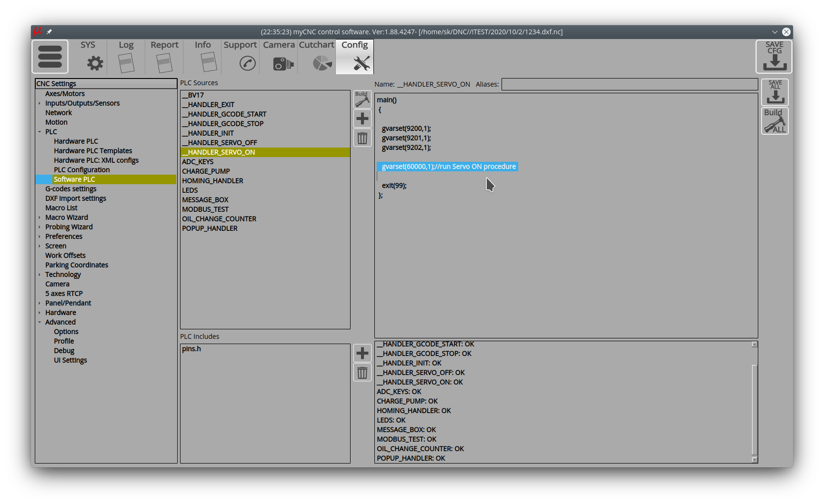Select Hardware PLC Templates in settings tree
This screenshot has width=824, height=504.
[x=93, y=151]
